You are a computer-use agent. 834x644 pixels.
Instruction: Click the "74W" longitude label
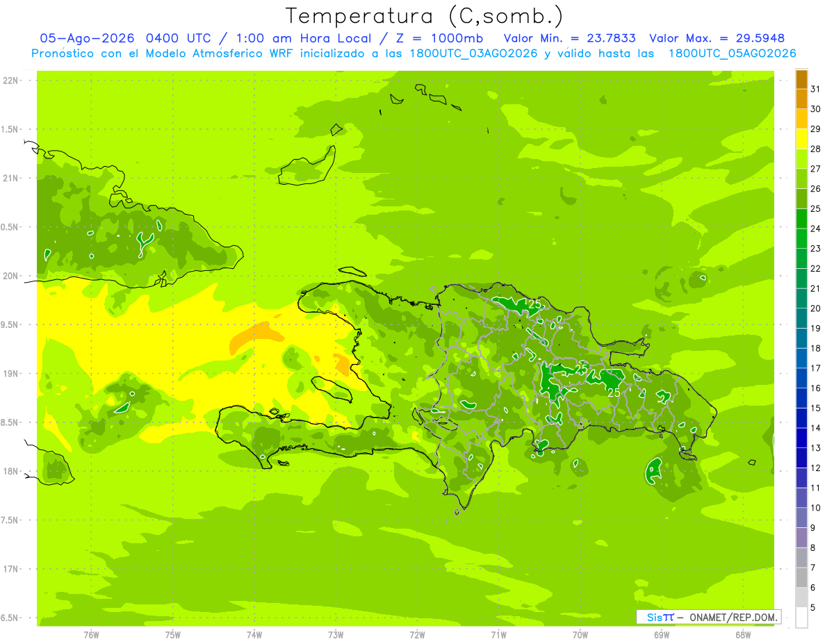click(254, 635)
